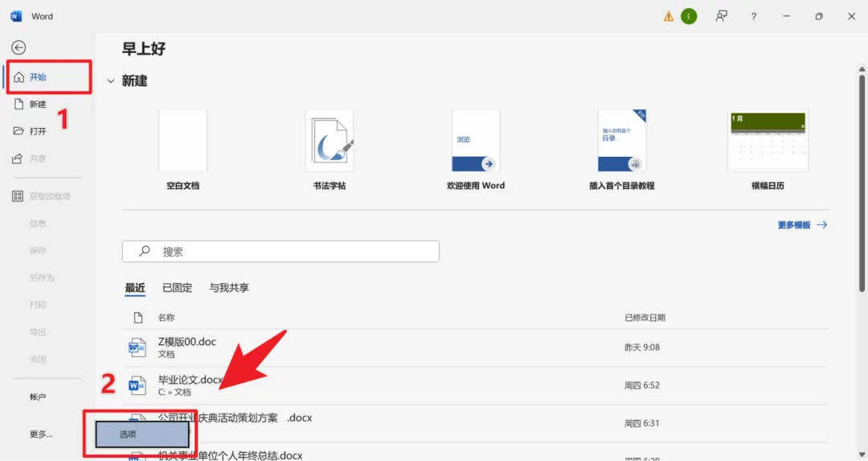Click the page icon beside 新建
Image resolution: width=868 pixels, height=461 pixels.
pyautogui.click(x=18, y=104)
